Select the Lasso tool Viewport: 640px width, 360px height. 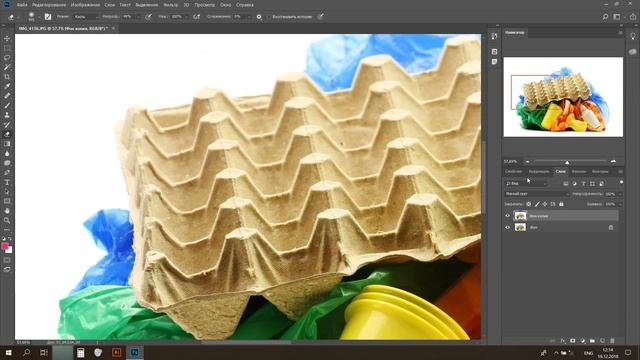pyautogui.click(x=7, y=58)
